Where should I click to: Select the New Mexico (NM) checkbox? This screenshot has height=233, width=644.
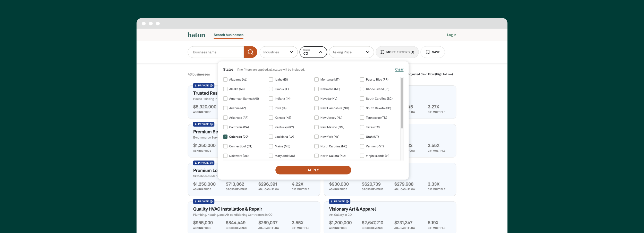317,127
